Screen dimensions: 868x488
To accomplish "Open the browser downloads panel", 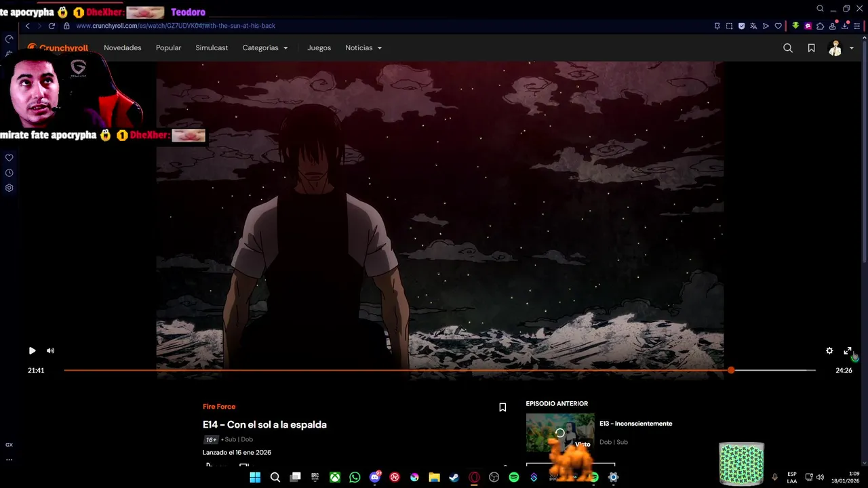I will [x=845, y=26].
